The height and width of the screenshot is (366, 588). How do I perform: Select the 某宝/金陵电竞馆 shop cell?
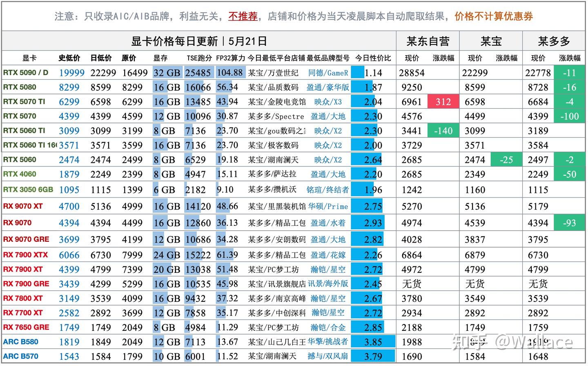click(277, 102)
